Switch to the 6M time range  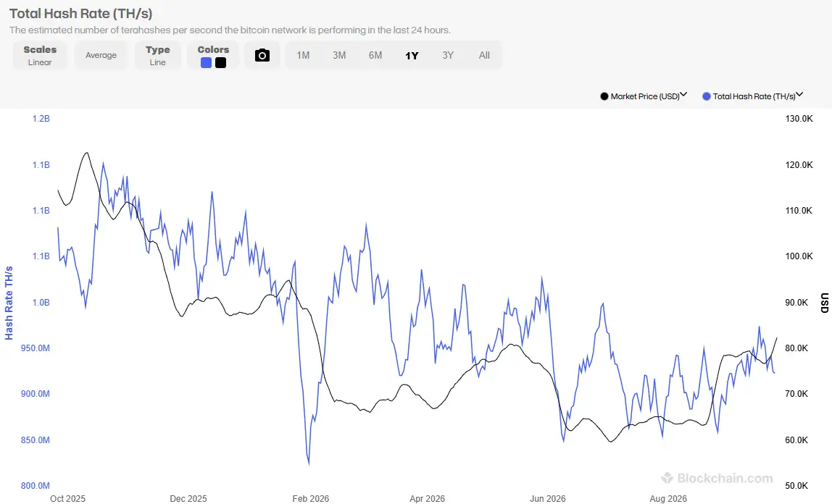375,55
